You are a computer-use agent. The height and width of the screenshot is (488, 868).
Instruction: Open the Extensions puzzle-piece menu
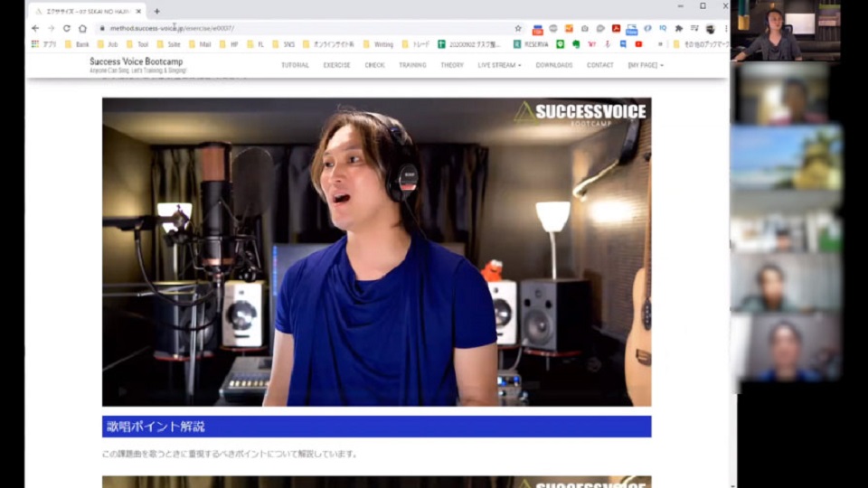(x=679, y=28)
